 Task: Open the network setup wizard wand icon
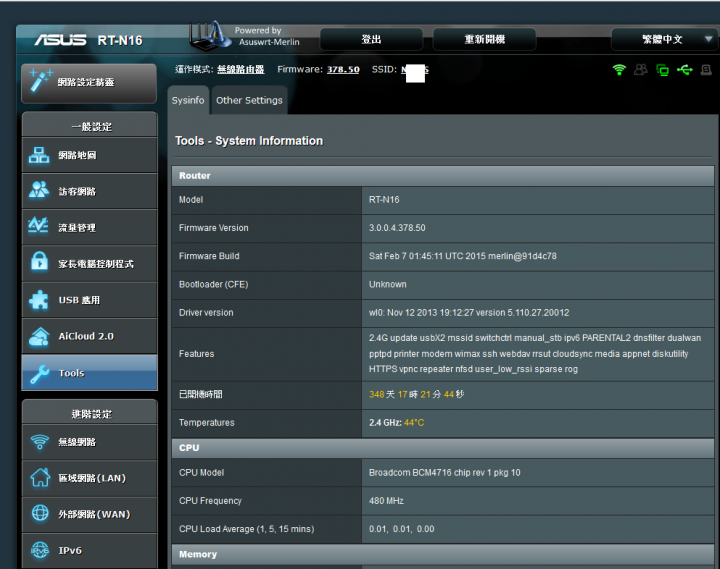click(x=40, y=81)
